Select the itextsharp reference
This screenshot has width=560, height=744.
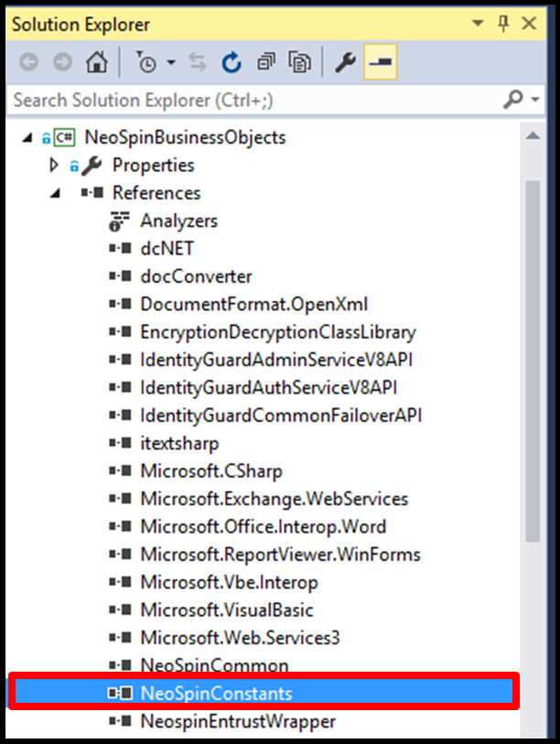[x=179, y=444]
